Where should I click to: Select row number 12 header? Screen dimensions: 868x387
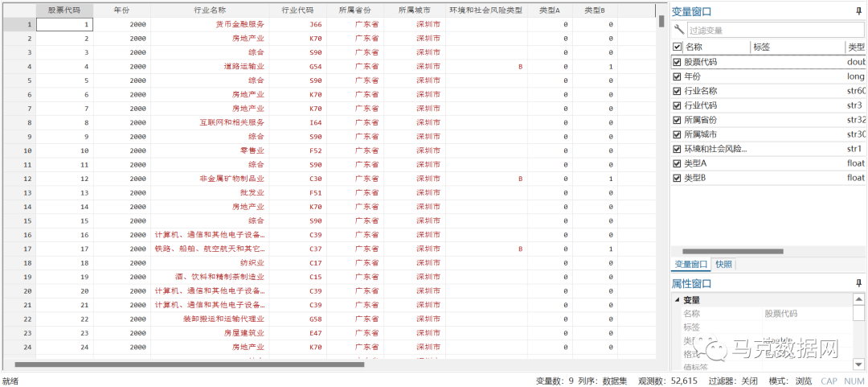pos(19,179)
